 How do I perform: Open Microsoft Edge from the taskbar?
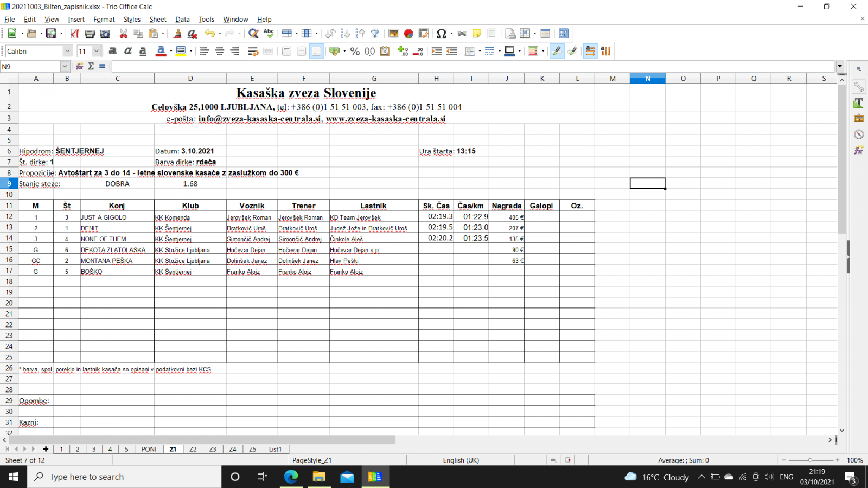tap(291, 477)
